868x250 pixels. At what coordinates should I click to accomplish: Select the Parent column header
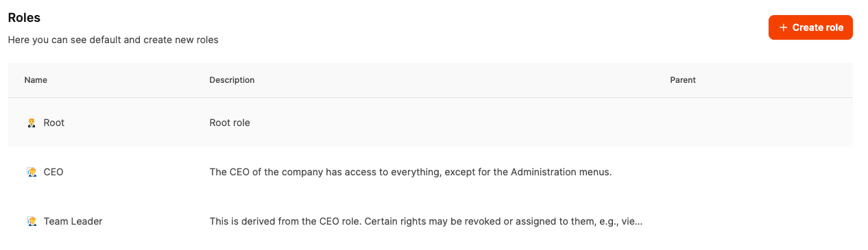point(683,80)
